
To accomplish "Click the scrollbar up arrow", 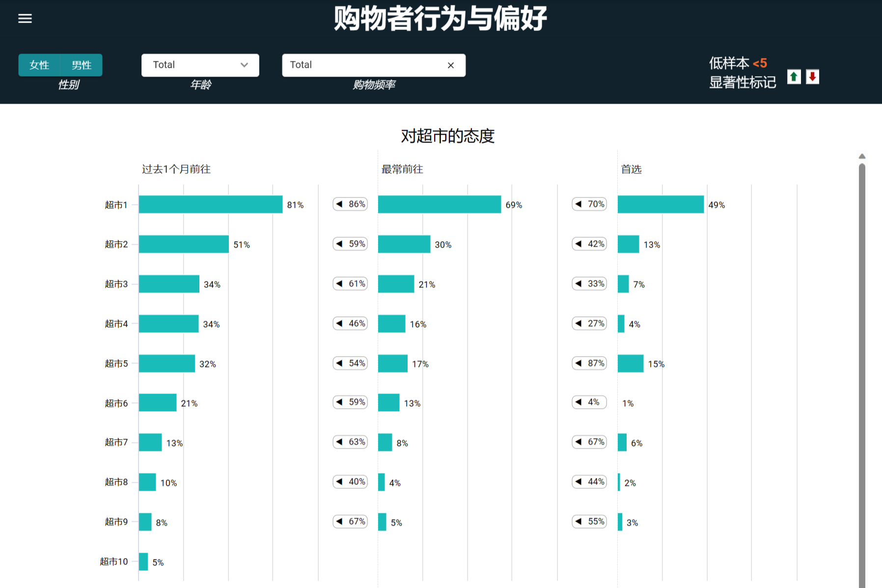I will pyautogui.click(x=862, y=157).
